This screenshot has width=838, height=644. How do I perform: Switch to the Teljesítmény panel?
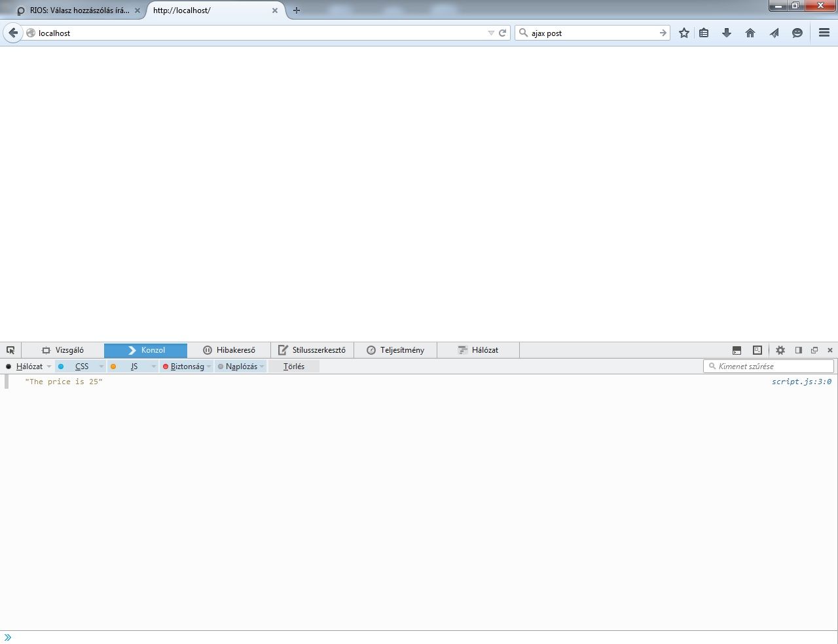tap(395, 350)
